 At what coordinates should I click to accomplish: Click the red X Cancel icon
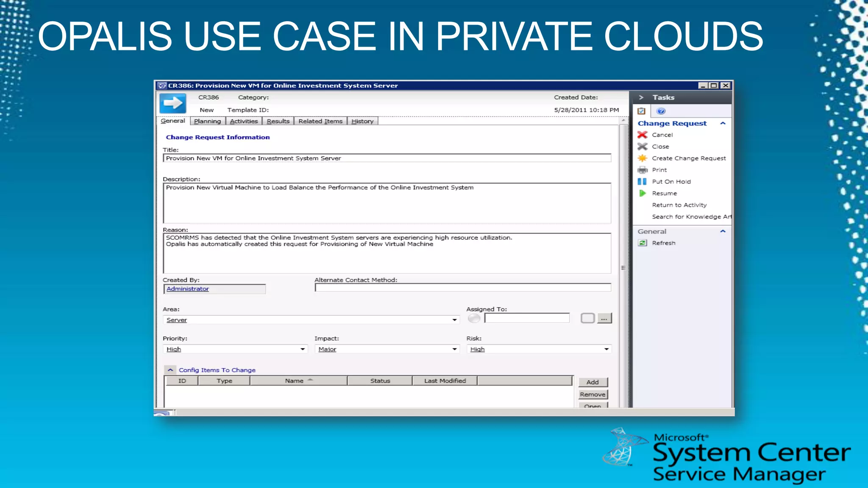643,135
